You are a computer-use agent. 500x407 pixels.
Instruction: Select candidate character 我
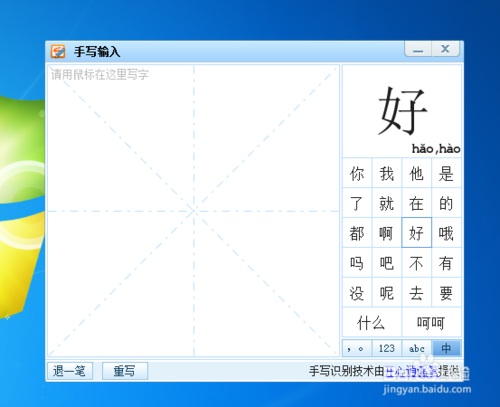coord(387,173)
